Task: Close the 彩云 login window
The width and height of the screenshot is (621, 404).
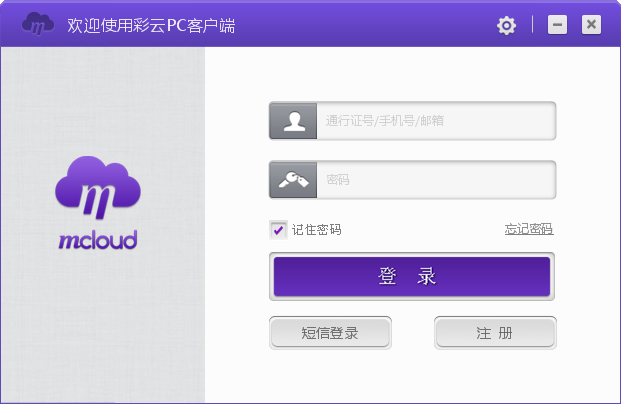Action: tap(591, 25)
